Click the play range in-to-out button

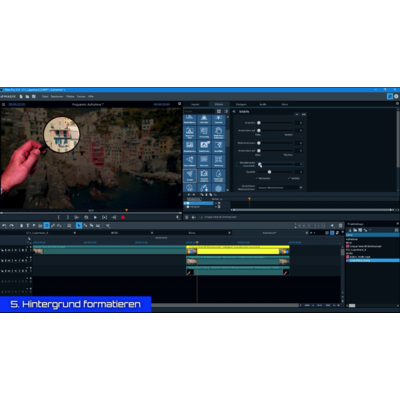click(x=104, y=217)
